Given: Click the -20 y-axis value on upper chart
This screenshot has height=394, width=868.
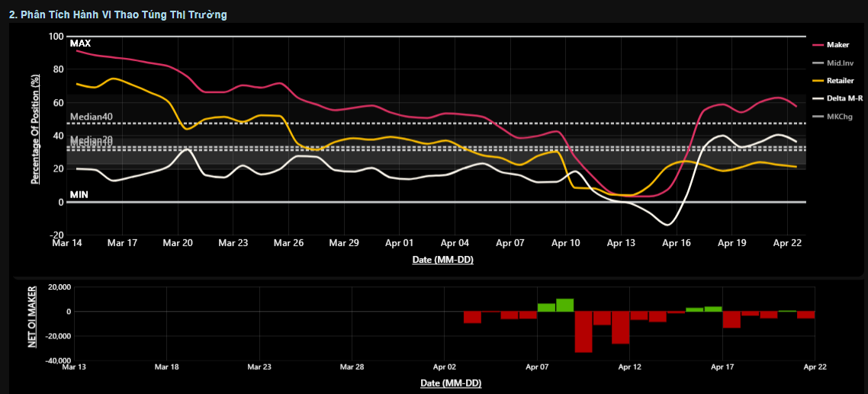Looking at the screenshot, I should click(56, 235).
